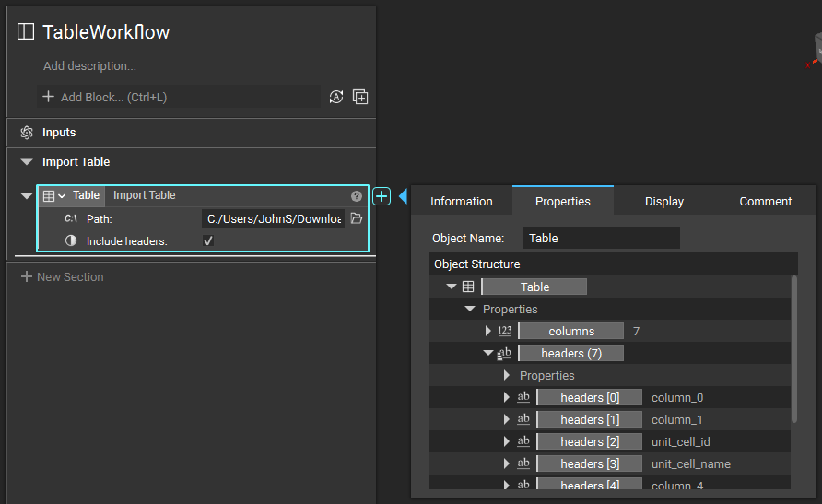Image resolution: width=822 pixels, height=504 pixels.
Task: Click the auto-run icon next to Add Block
Action: [x=336, y=97]
